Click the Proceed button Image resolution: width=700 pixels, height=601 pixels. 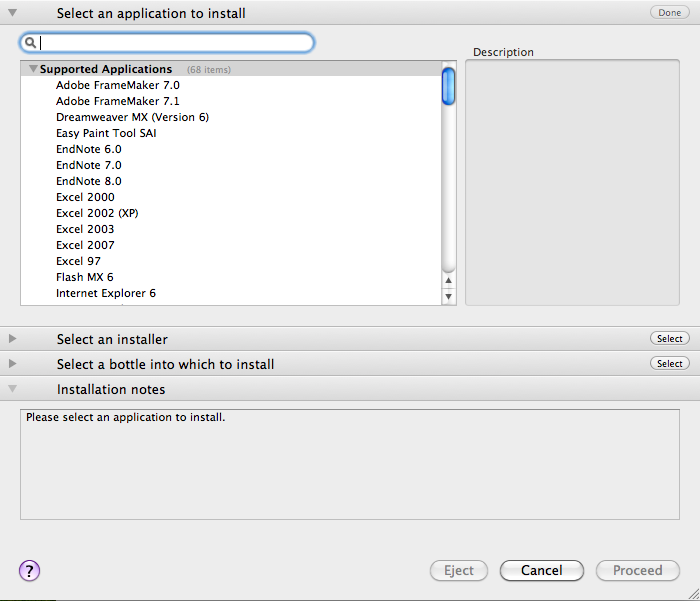638,570
